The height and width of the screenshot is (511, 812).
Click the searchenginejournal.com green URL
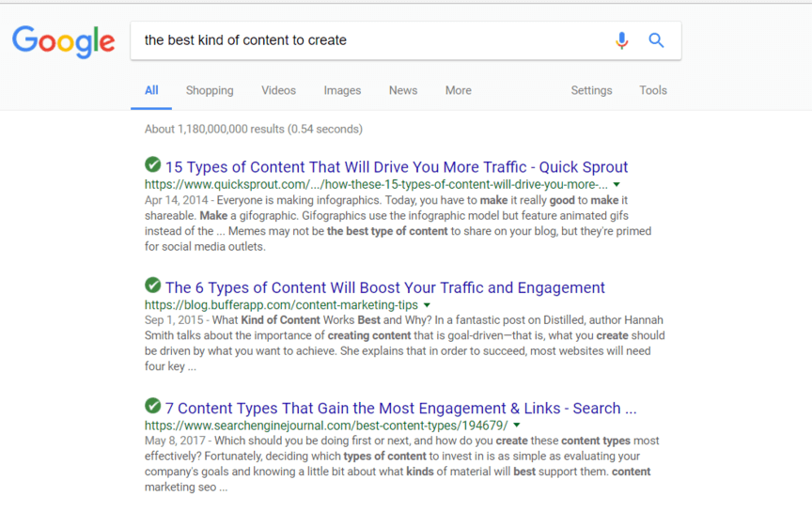click(x=326, y=426)
